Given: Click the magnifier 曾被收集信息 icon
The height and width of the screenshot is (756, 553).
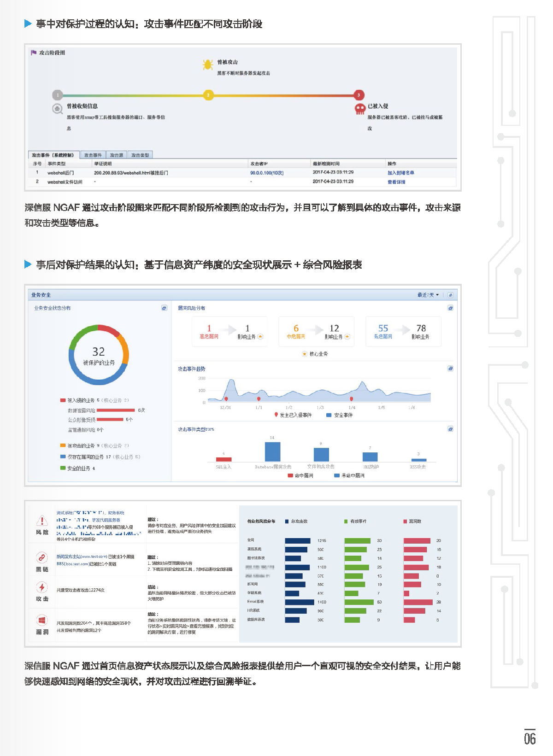Looking at the screenshot, I should tap(58, 109).
